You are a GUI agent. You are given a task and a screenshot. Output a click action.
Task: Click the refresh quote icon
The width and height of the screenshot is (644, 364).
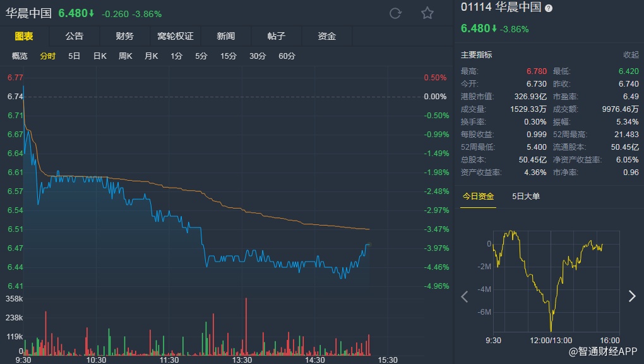point(395,13)
